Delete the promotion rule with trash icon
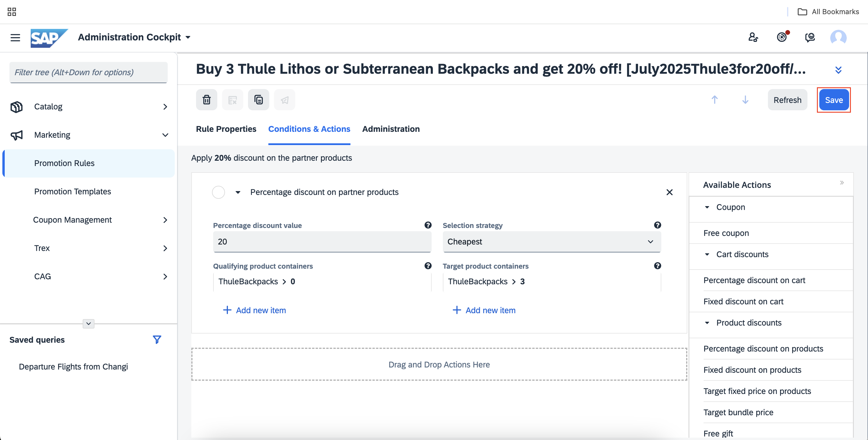This screenshot has width=868, height=440. pyautogui.click(x=207, y=100)
